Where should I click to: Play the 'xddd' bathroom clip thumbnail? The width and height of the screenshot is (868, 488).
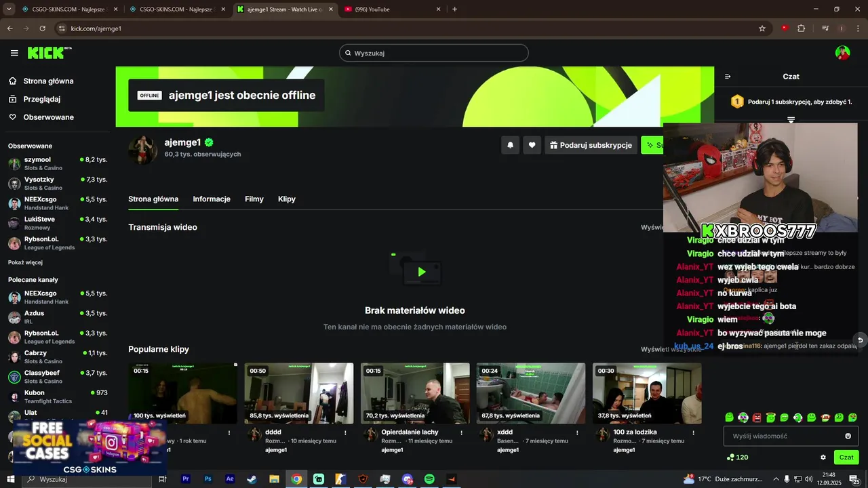(531, 393)
